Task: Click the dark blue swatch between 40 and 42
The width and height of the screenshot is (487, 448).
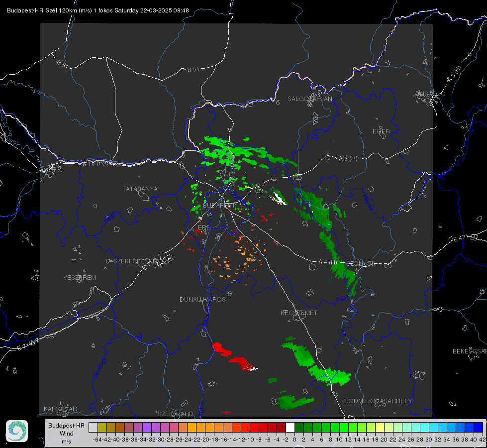Action: 479,428
